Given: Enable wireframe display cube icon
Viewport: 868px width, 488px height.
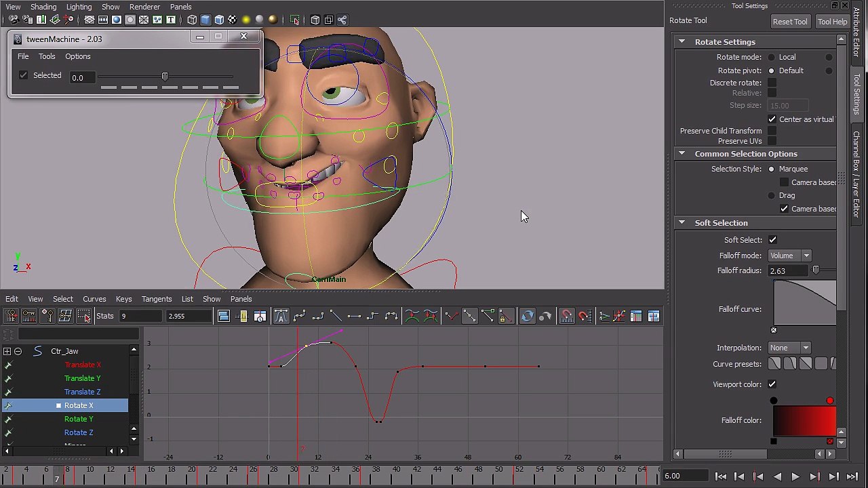Looking at the screenshot, I should click(192, 20).
